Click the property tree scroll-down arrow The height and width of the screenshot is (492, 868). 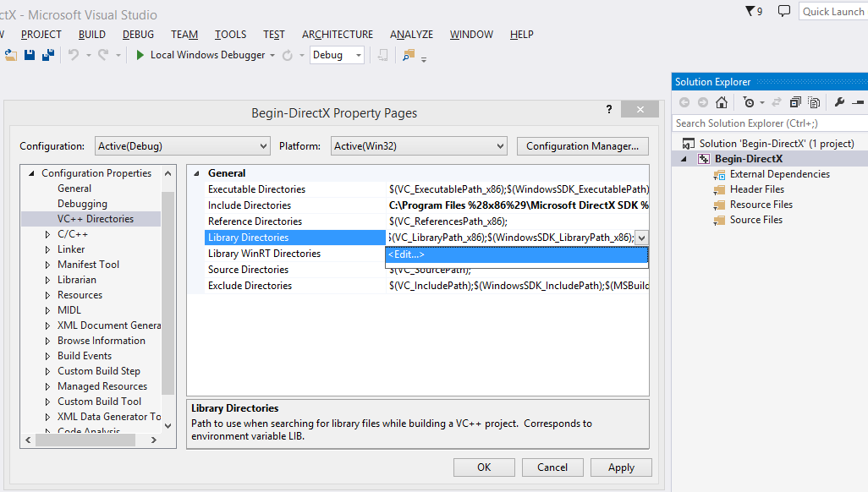[168, 425]
